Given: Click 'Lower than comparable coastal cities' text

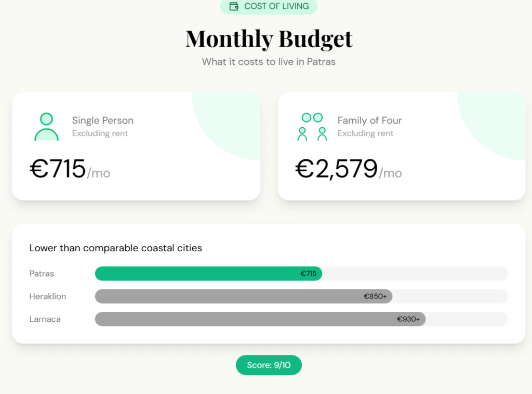Looking at the screenshot, I should point(115,248).
